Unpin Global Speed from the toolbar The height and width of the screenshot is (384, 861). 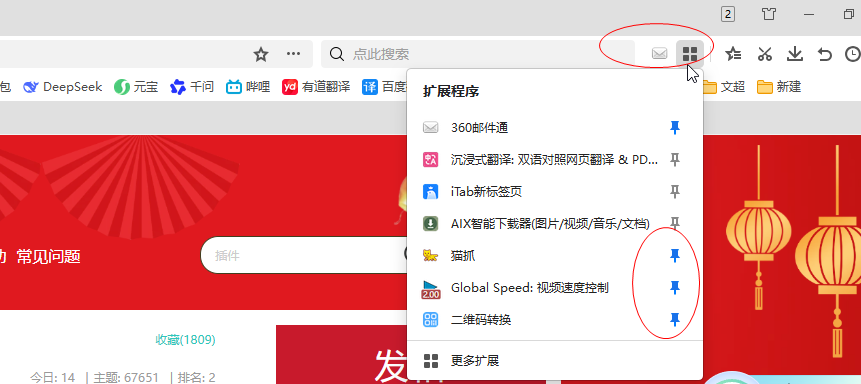pos(675,287)
